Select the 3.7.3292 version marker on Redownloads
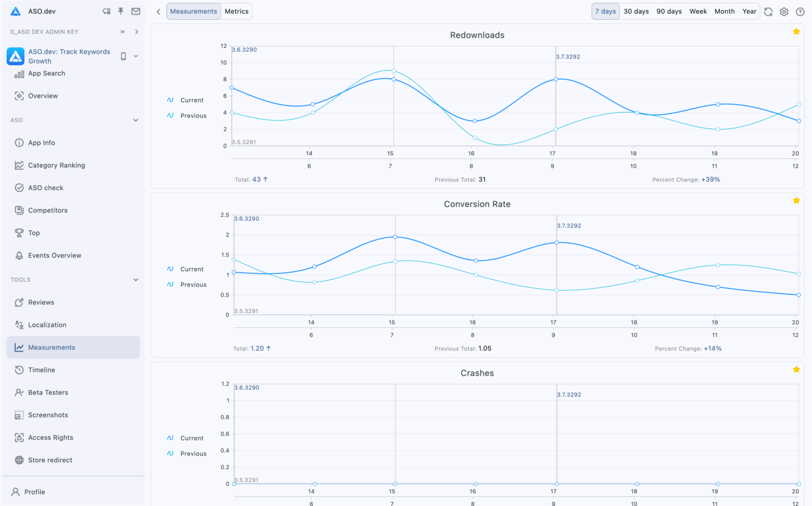The height and width of the screenshot is (506, 812). click(x=567, y=56)
